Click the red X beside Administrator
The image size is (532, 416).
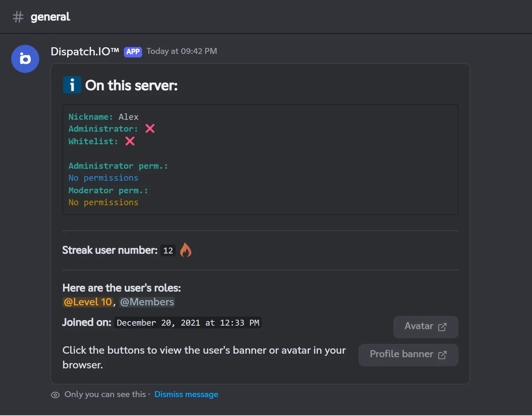(x=150, y=129)
